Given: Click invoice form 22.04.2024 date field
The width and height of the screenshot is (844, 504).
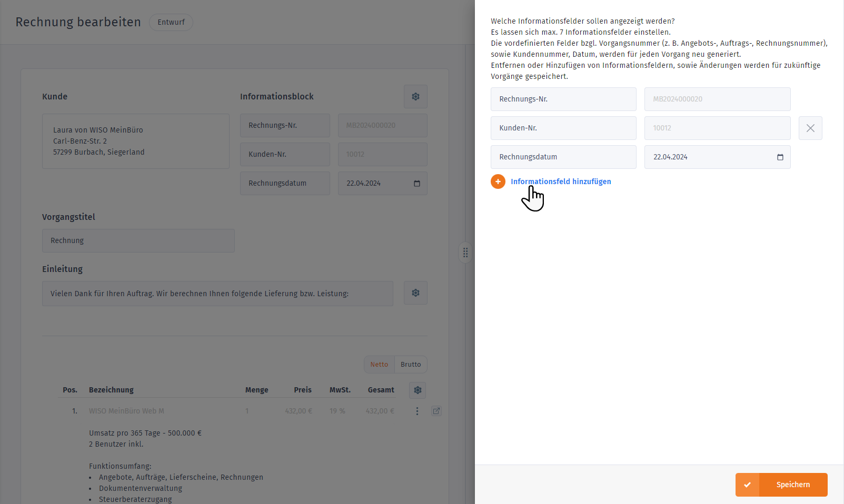Looking at the screenshot, I should coord(382,183).
